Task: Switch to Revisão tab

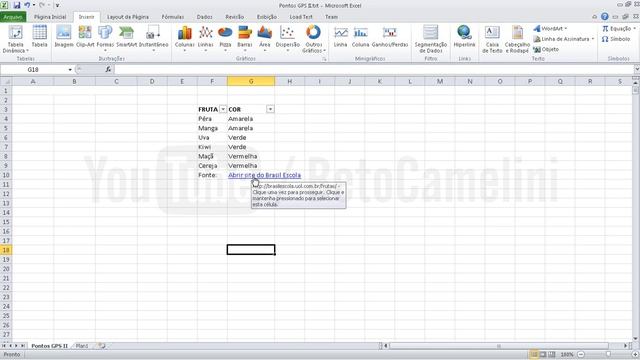Action: coord(235,17)
